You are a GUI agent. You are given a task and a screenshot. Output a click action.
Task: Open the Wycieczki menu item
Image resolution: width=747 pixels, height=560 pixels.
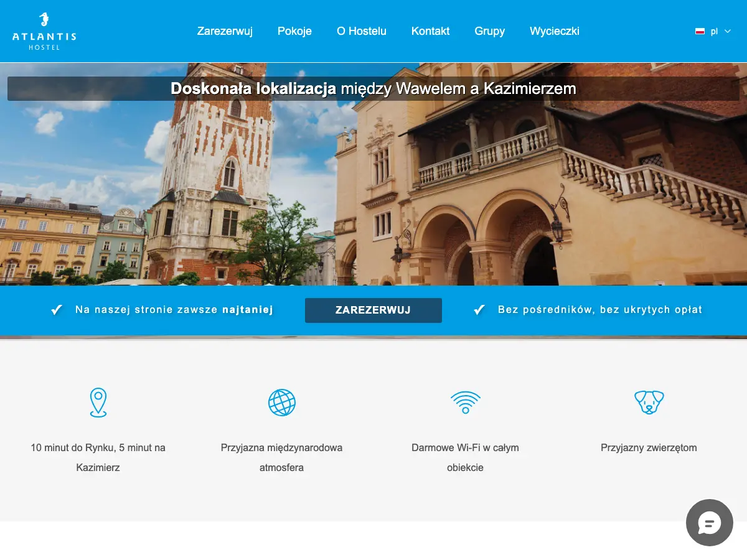tap(555, 31)
